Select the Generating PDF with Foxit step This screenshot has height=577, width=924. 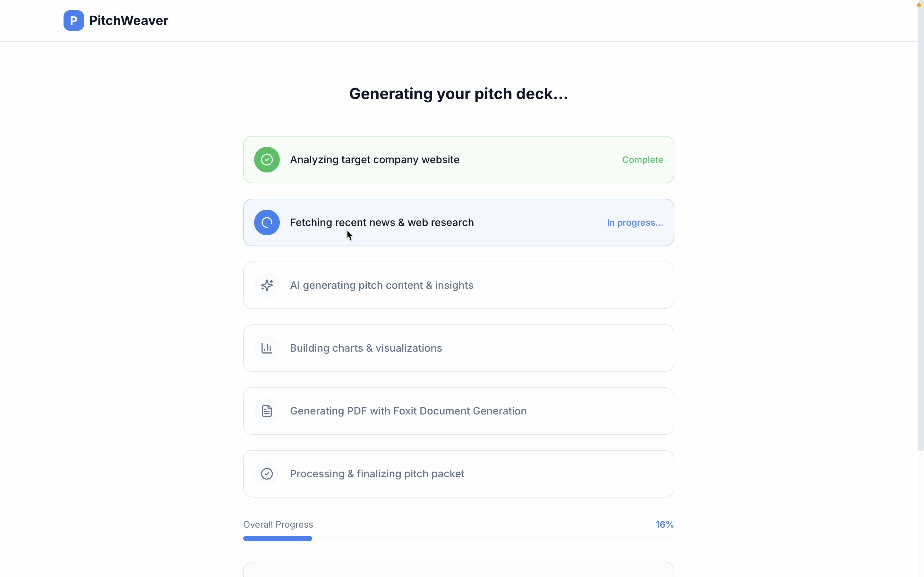click(x=408, y=411)
